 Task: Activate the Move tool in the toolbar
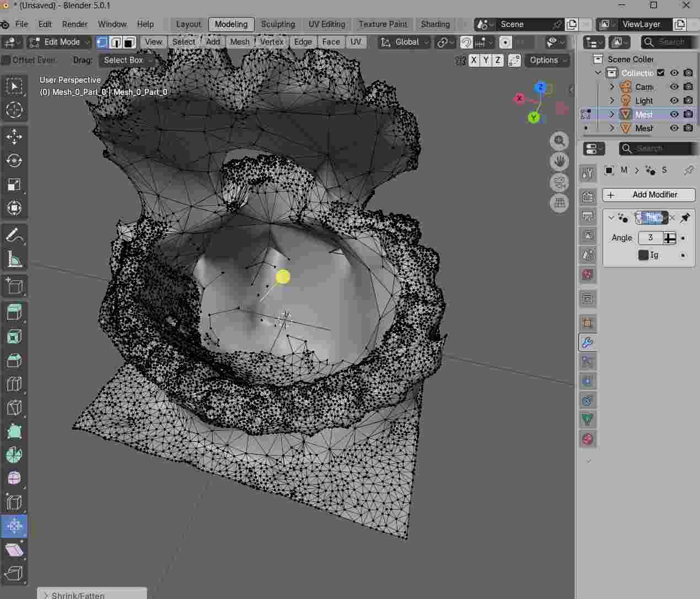pos(14,136)
